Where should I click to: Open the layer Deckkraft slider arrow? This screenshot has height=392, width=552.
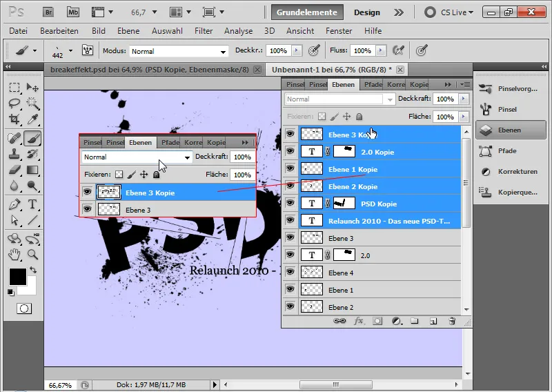click(x=464, y=99)
